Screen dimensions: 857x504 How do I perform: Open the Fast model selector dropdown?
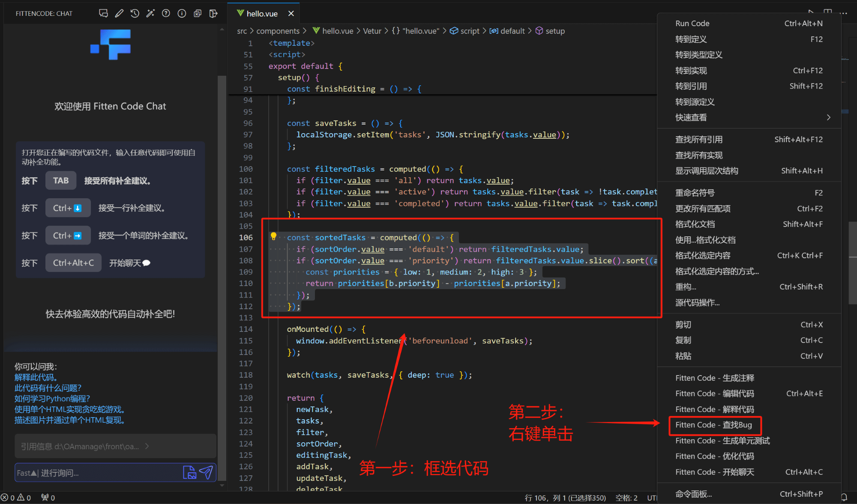tap(27, 473)
